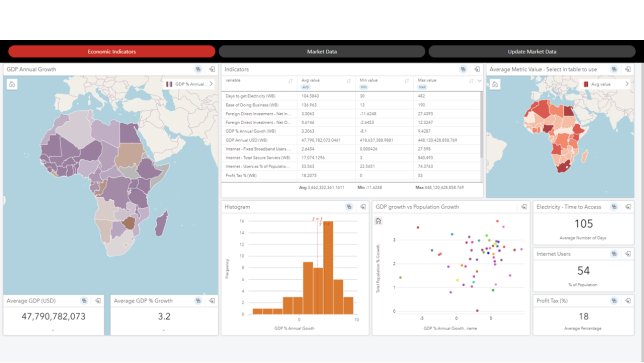Sort the table by Max value column

click(471, 81)
